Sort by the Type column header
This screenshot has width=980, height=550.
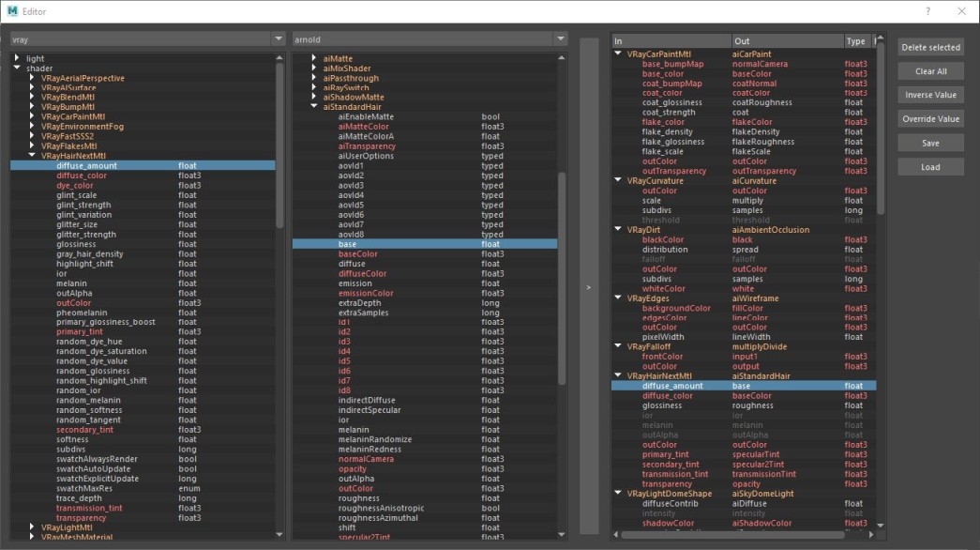point(858,41)
